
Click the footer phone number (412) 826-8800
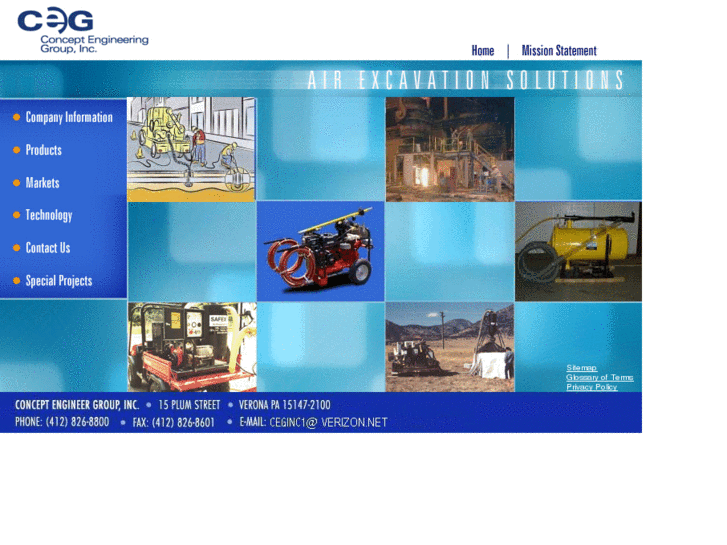77,422
